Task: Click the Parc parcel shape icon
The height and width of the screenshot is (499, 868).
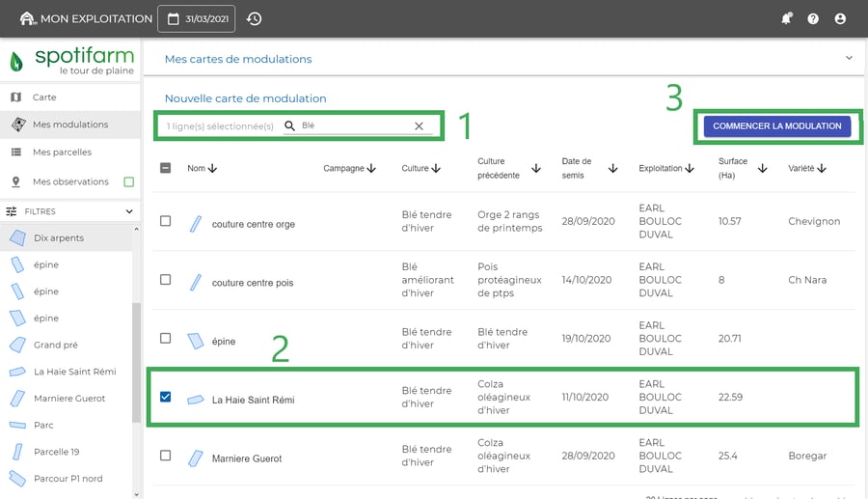Action: click(17, 425)
